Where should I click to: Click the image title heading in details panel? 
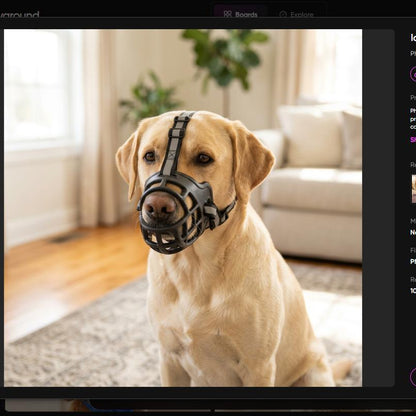(413, 38)
